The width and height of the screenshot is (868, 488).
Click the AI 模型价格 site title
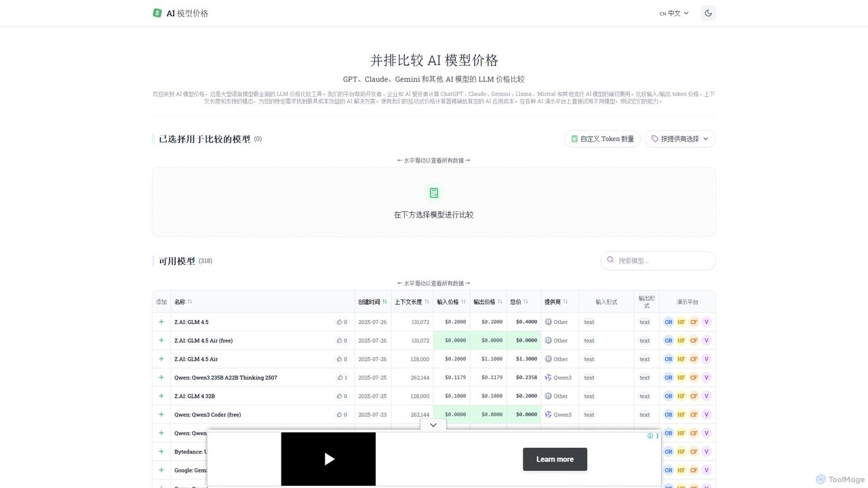tap(188, 13)
